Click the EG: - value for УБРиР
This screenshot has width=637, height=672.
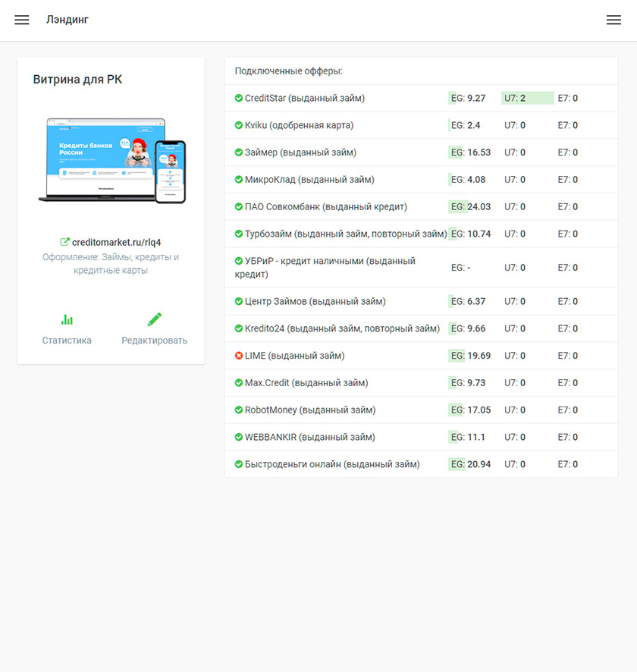click(460, 268)
